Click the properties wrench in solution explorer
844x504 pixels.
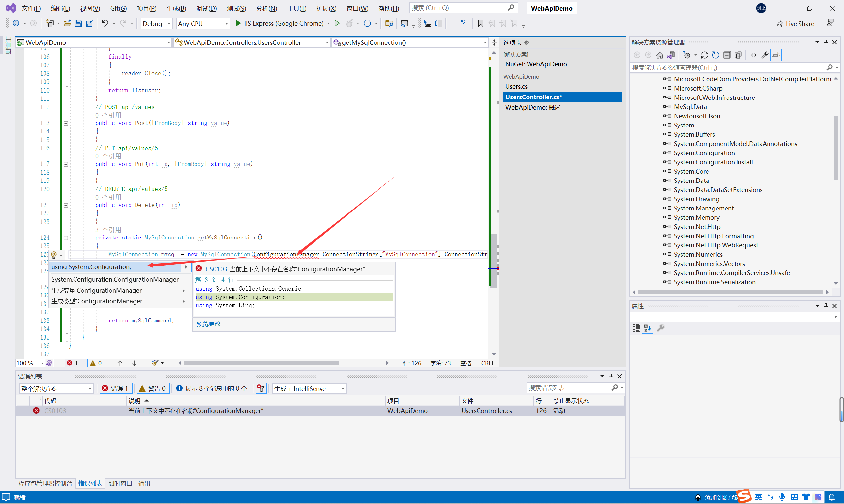pyautogui.click(x=765, y=55)
